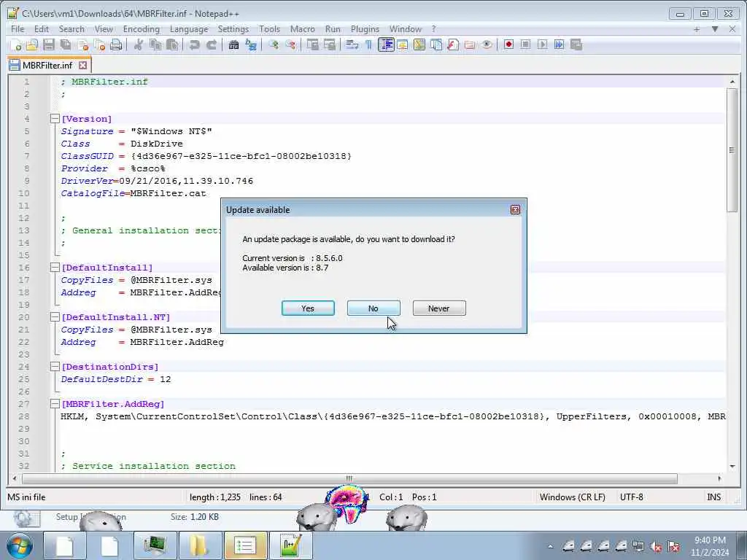Viewport: 747px width, 560px height.
Task: Open the Plugins menu
Action: [x=365, y=29]
